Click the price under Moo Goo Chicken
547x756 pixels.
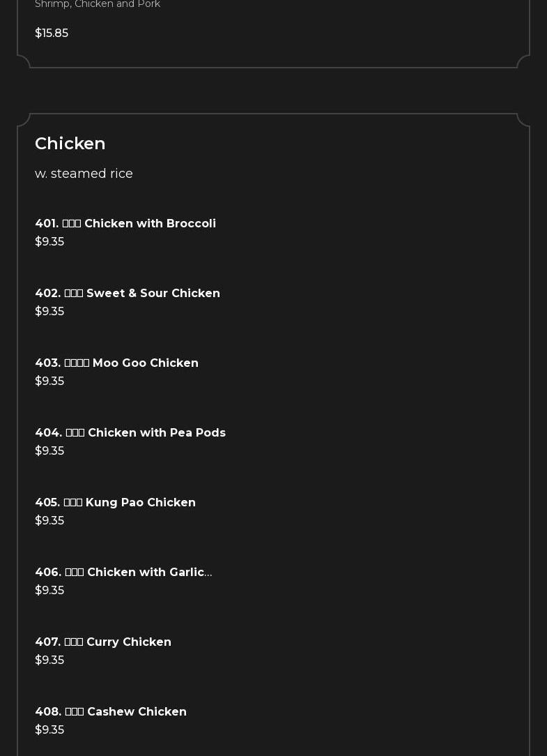pos(49,381)
